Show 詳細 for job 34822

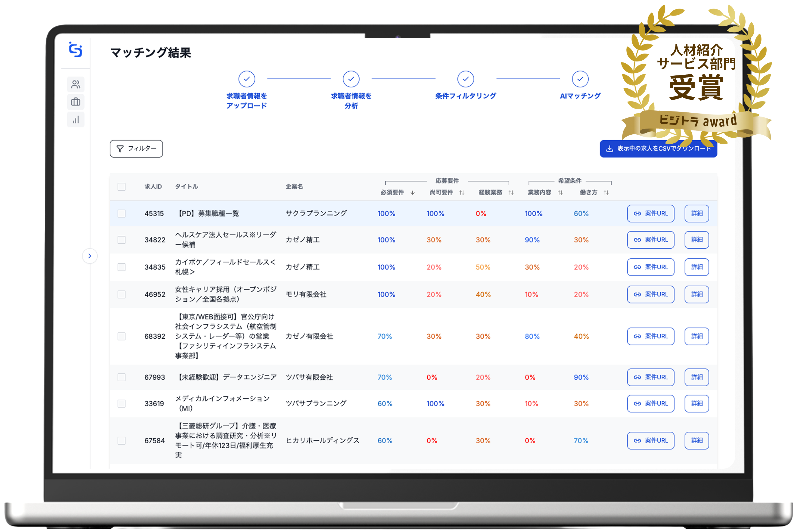(696, 240)
